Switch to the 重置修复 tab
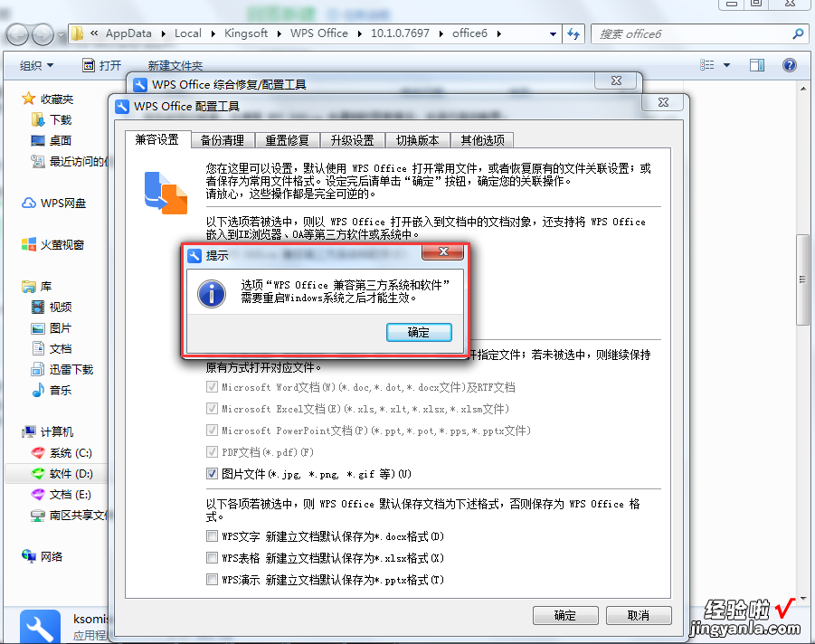 coord(287,140)
